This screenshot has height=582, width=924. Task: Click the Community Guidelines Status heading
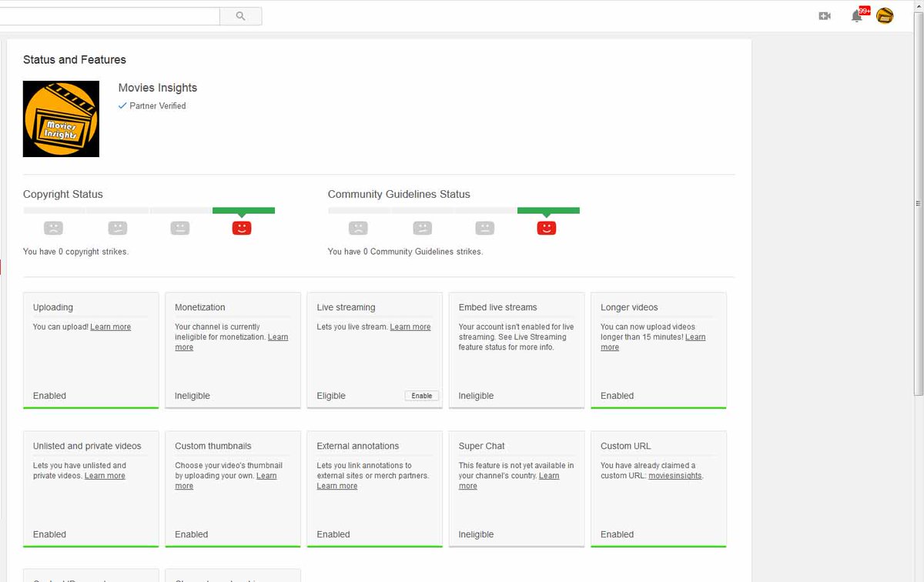(x=399, y=194)
